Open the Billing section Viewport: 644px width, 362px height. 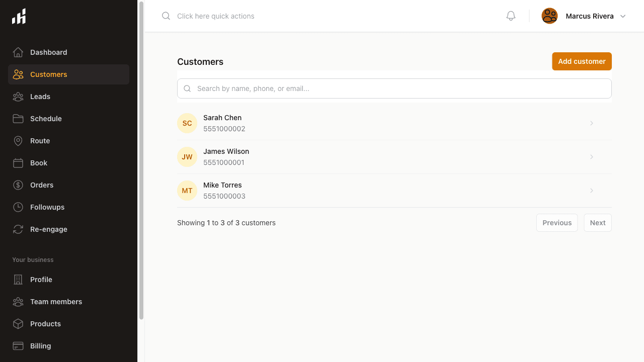click(x=40, y=346)
